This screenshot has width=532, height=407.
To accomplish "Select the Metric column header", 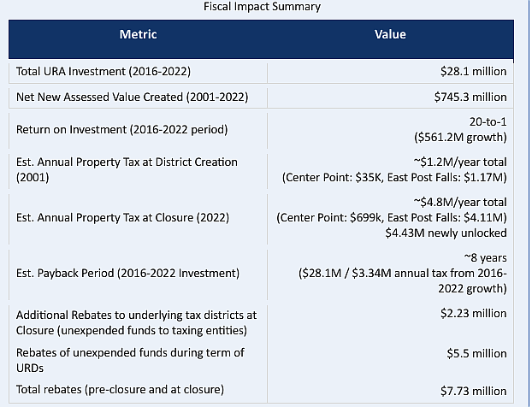I will [x=138, y=34].
